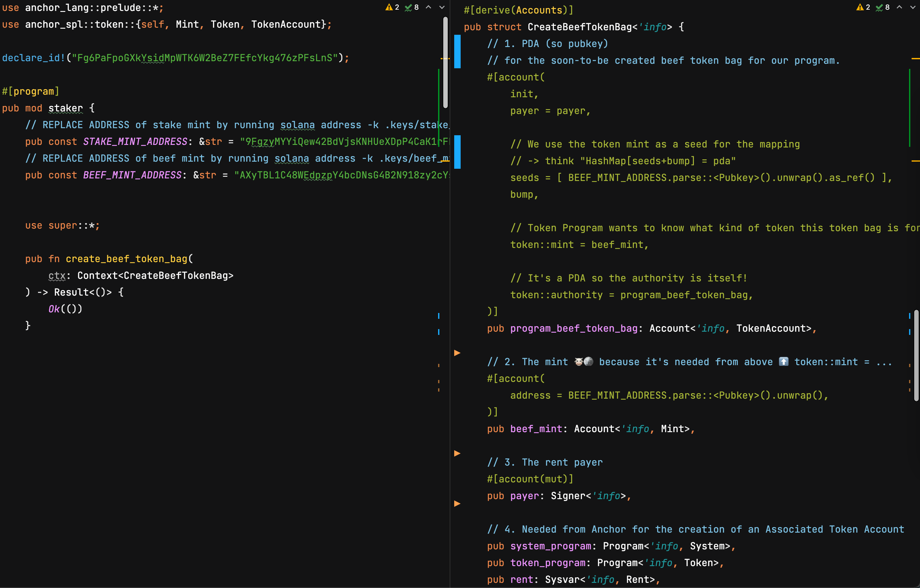Click the 'create_beef_token_bag' function name
Image resolution: width=920 pixels, height=588 pixels.
pyautogui.click(x=127, y=259)
